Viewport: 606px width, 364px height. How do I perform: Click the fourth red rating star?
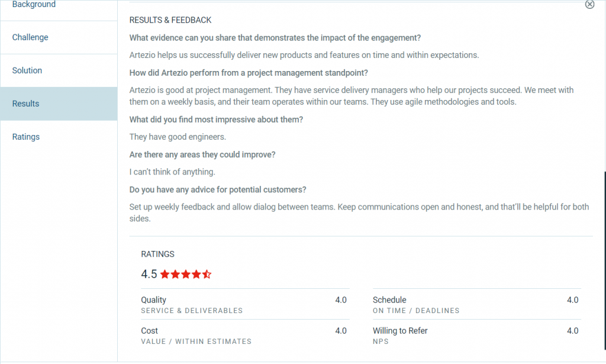coord(196,275)
